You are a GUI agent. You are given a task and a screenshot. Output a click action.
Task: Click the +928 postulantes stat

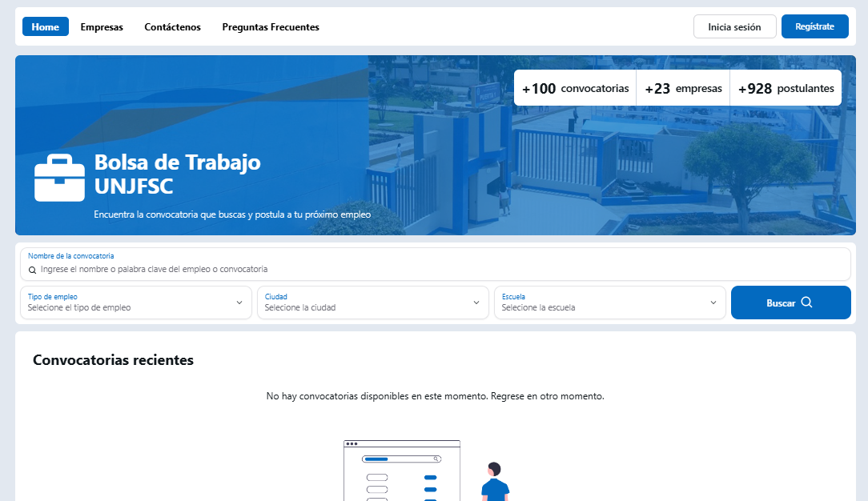pyautogui.click(x=786, y=88)
